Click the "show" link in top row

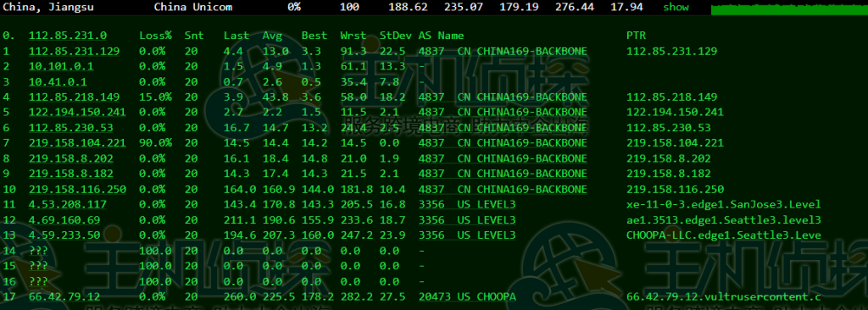(676, 7)
